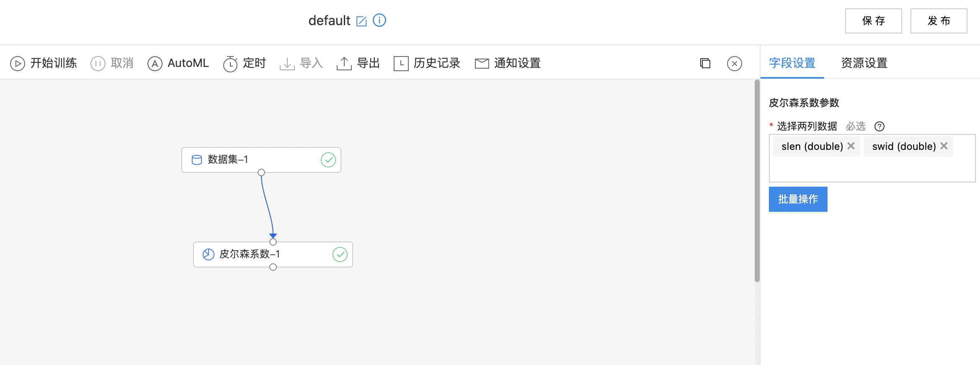
Task: Open the timer schedule option
Action: [245, 64]
